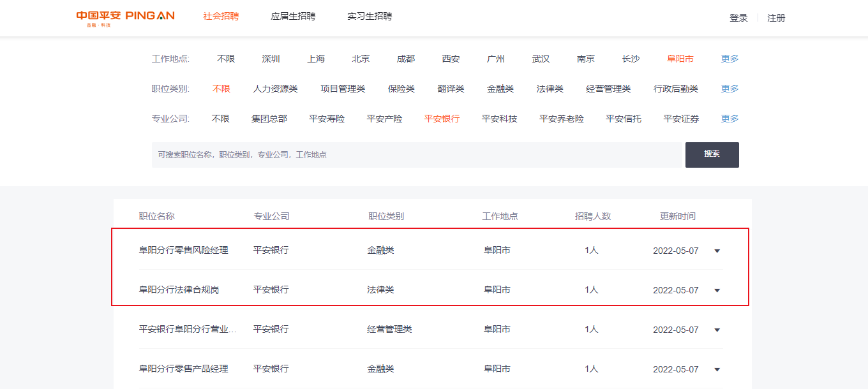
Task: Open the 注册 link
Action: pyautogui.click(x=776, y=18)
